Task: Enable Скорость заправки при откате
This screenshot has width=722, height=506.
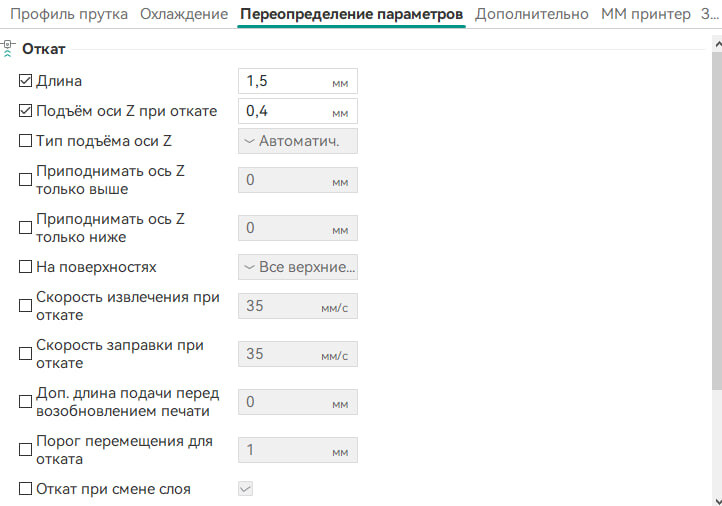Action: tap(25, 354)
